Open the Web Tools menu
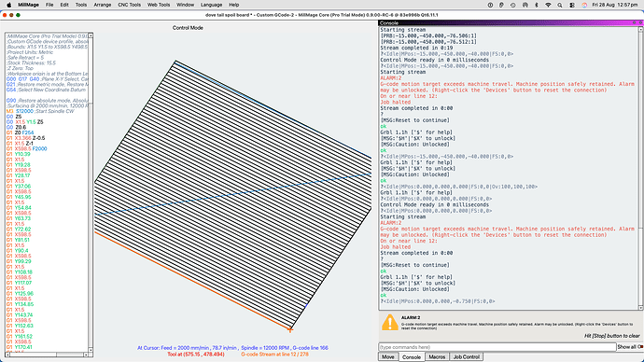 tap(159, 5)
